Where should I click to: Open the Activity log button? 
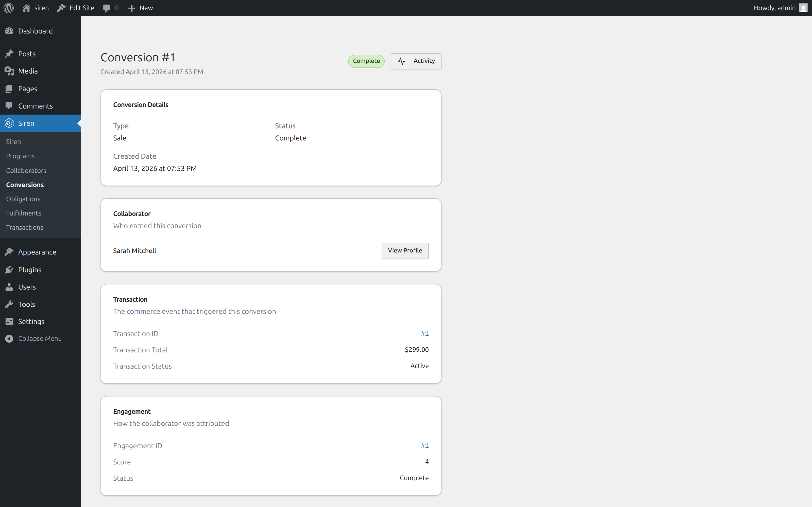[x=416, y=61]
